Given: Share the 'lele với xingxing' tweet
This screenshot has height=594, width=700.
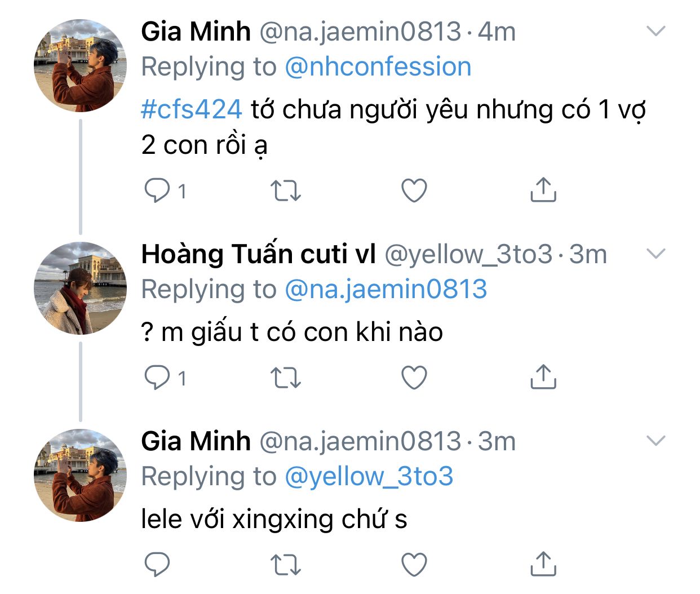Looking at the screenshot, I should (543, 564).
